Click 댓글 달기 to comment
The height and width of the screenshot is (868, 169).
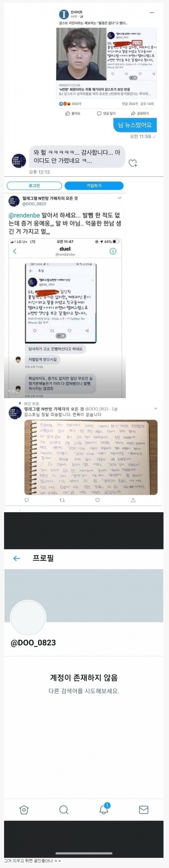pos(106,113)
